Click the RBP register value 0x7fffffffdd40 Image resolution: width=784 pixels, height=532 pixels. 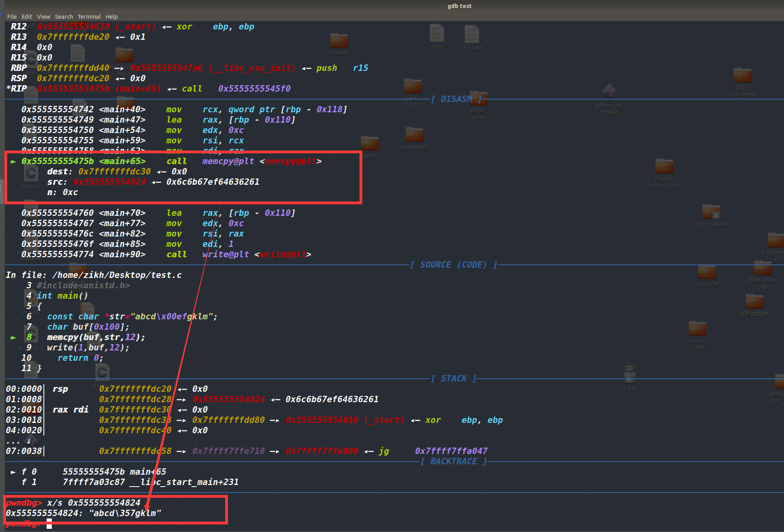73,68
